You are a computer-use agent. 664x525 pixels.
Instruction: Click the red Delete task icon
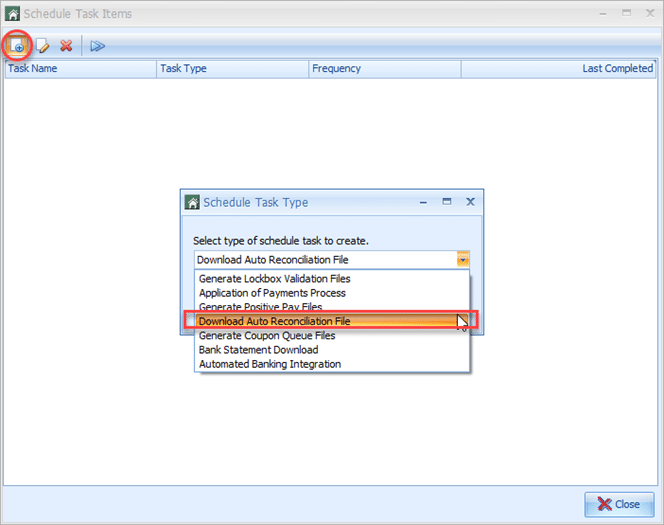point(66,45)
